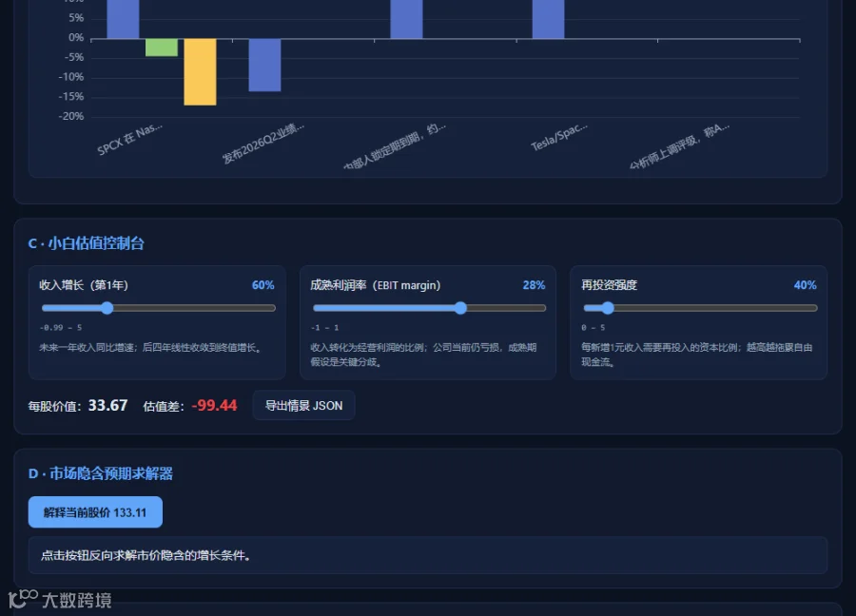Click the 28% EBIT margin value
Viewport: 856px width, 616px height.
click(x=534, y=285)
